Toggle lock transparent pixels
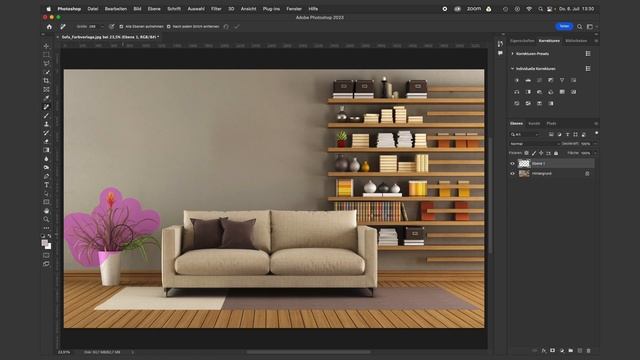Screen dimensions: 640x360 tap(527, 153)
